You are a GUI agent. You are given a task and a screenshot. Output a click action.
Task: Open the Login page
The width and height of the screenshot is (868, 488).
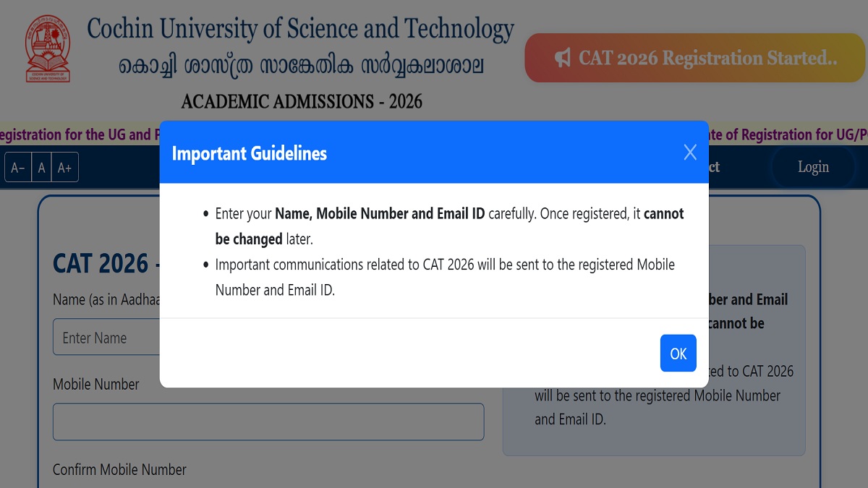(x=812, y=167)
